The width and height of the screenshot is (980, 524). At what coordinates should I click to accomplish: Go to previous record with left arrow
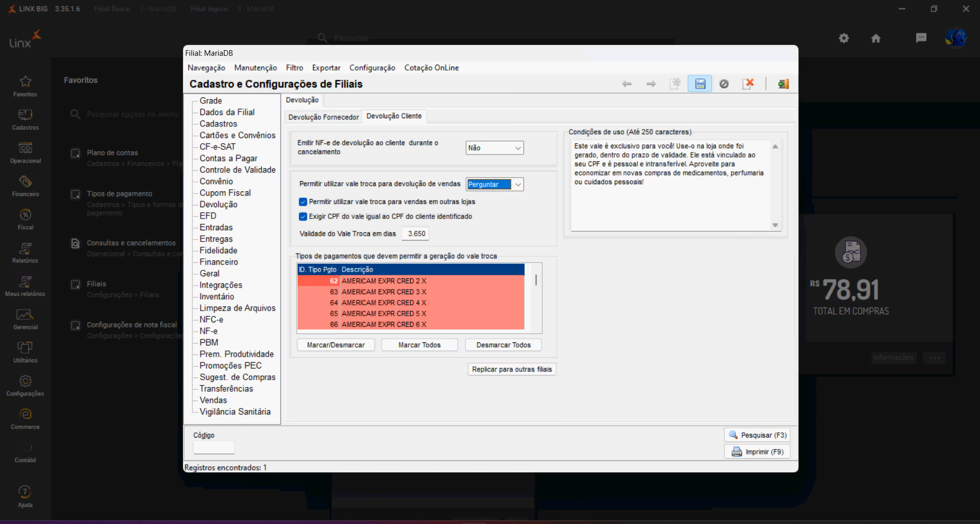(x=627, y=84)
